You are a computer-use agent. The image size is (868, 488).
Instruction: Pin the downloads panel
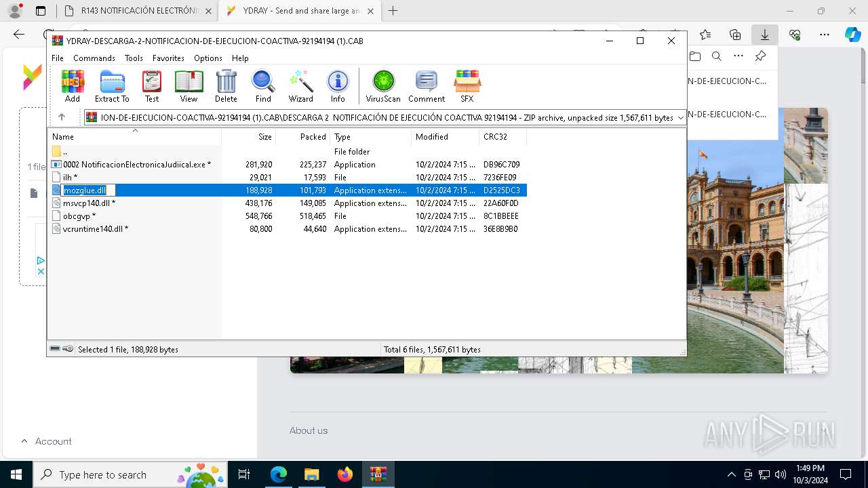point(760,56)
